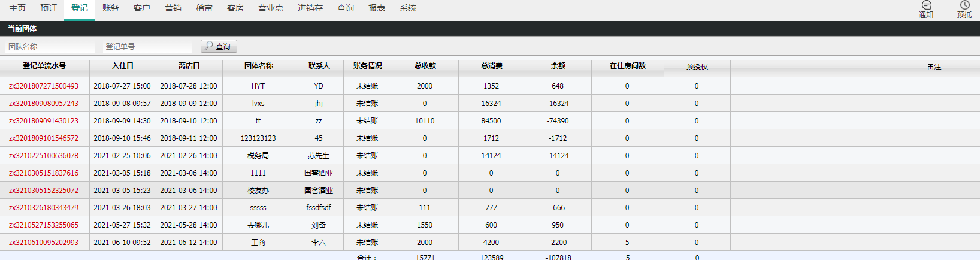Click contact 李六 cell
980x260 pixels.
coord(319,243)
